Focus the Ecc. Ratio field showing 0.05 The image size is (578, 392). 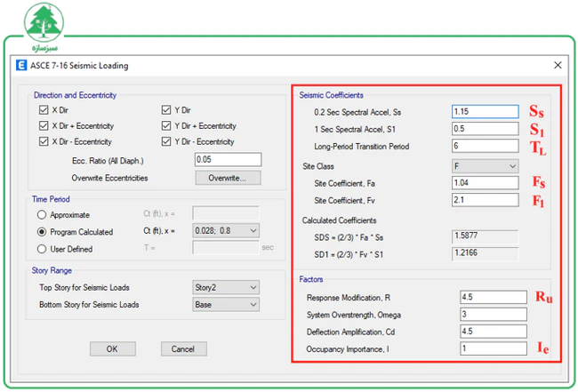tap(228, 159)
